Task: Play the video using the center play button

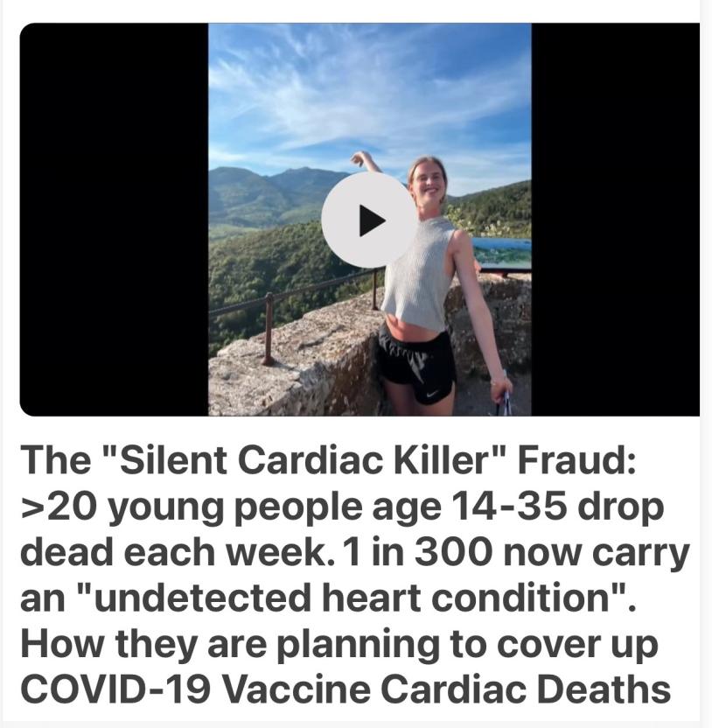Action: point(369,220)
